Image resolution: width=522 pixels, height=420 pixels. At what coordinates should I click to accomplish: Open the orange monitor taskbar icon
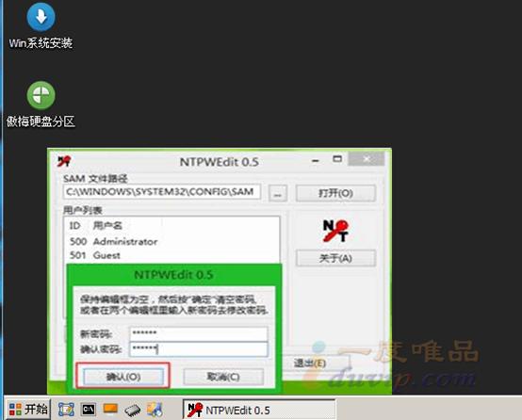coord(110,409)
